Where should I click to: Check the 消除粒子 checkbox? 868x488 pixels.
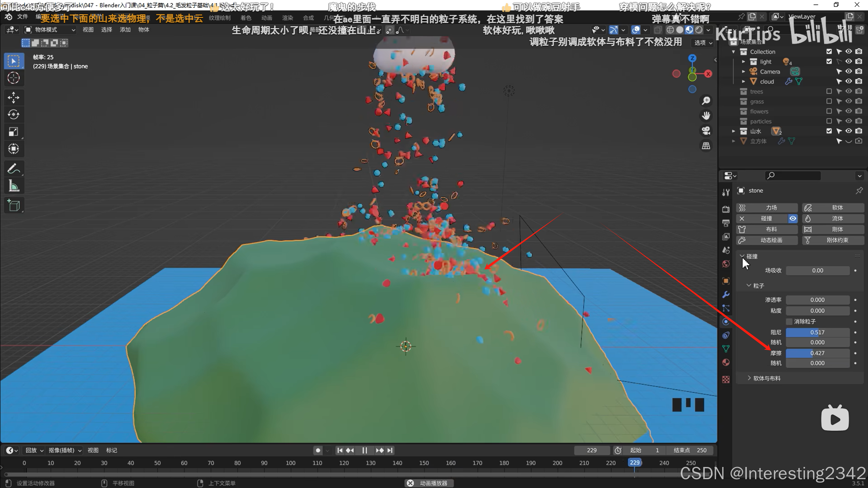(789, 321)
